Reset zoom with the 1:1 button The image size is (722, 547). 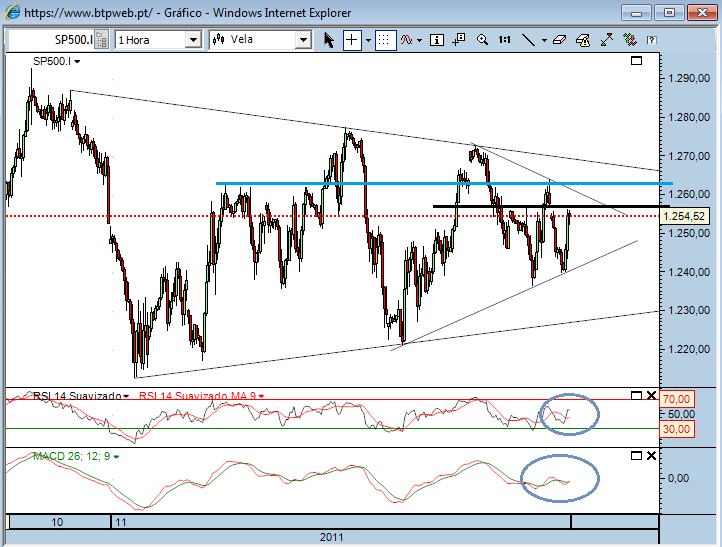[x=505, y=40]
